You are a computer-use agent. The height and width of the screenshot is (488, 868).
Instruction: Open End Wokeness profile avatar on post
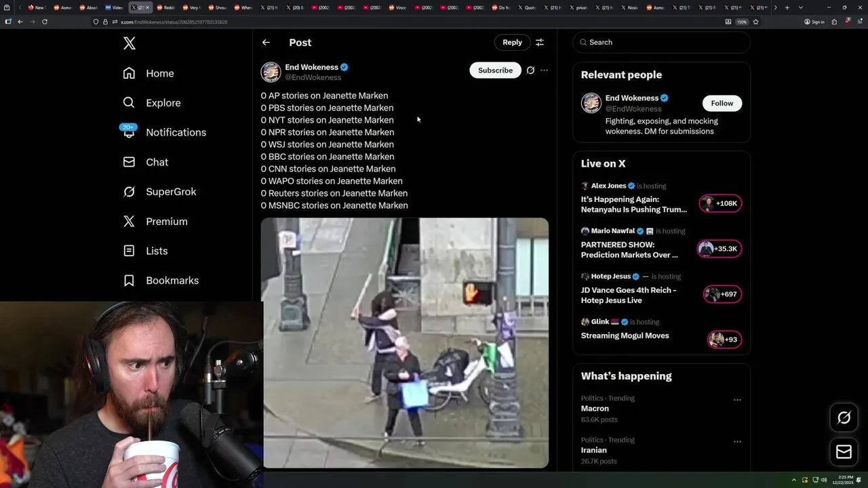271,72
